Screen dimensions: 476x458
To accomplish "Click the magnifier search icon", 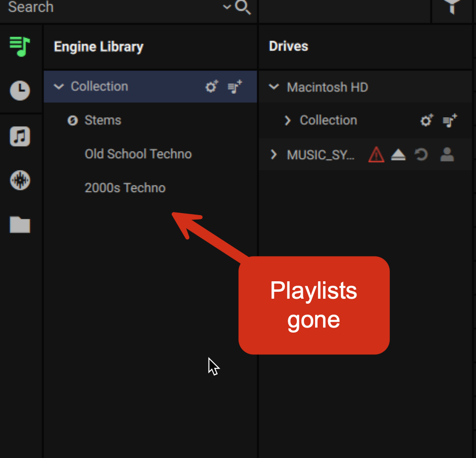I will click(x=242, y=7).
